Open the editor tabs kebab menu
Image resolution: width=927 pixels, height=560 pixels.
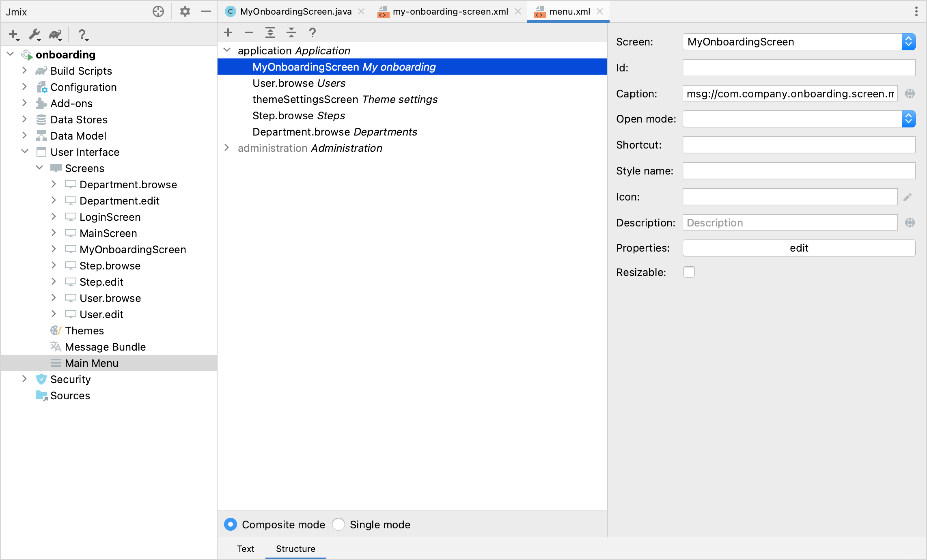pyautogui.click(x=916, y=11)
